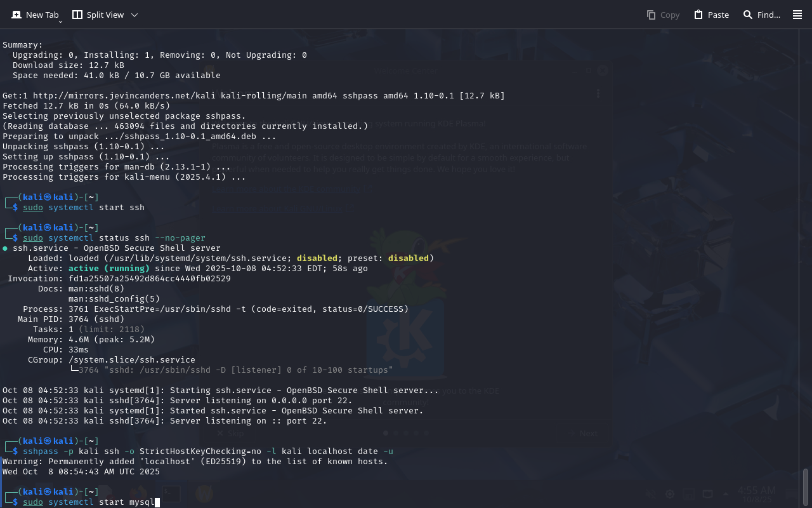Click the sshpass command line text
Image resolution: width=812 pixels, height=508 pixels.
click(x=208, y=451)
